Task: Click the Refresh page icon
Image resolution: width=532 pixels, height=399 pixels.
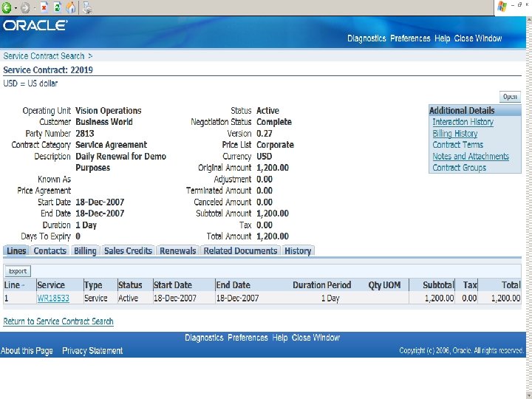Action: coord(58,7)
